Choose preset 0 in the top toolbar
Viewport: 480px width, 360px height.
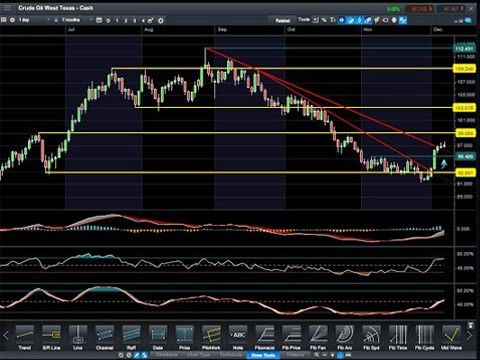[108, 21]
